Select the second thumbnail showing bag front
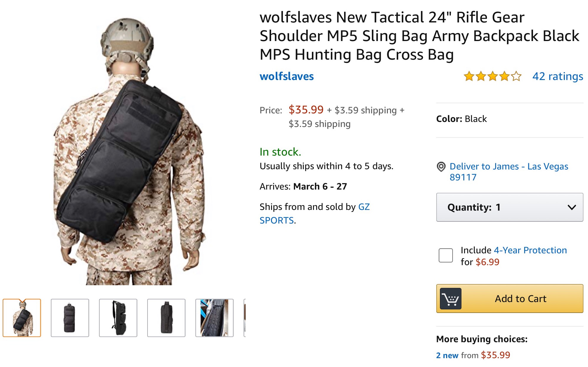Screen dimensions: 588x367 70,318
